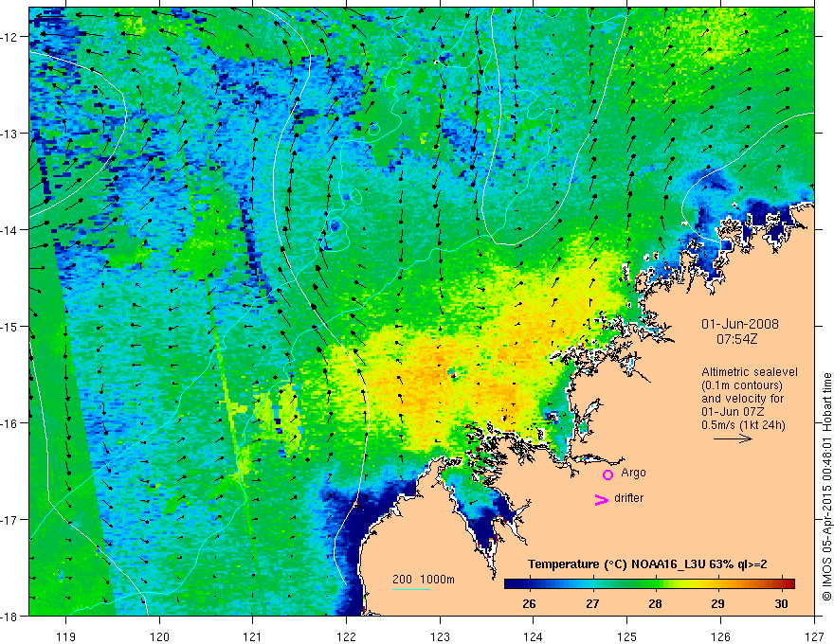Click the IMOS copyright timestamp text

click(826, 487)
